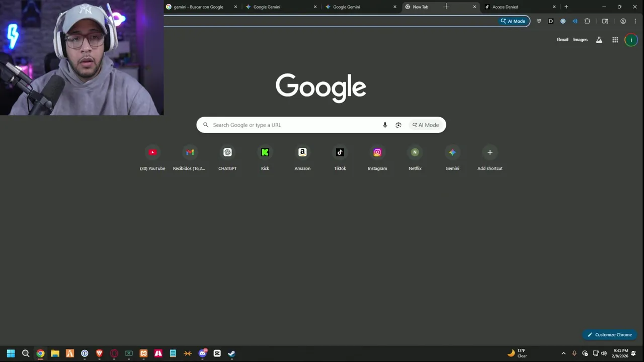This screenshot has width=644, height=362.
Task: Close the gemini - Buscar con Google tab
Action: (x=235, y=7)
